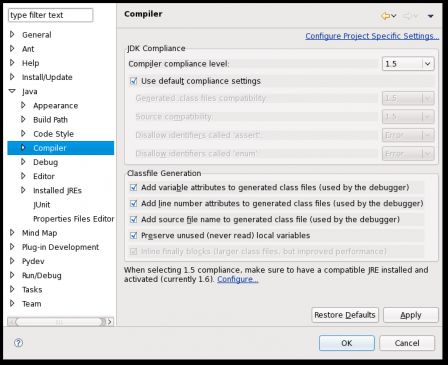Screen dimensions: 448x365
Task: Click the help question mark icon
Action: click(x=18, y=343)
